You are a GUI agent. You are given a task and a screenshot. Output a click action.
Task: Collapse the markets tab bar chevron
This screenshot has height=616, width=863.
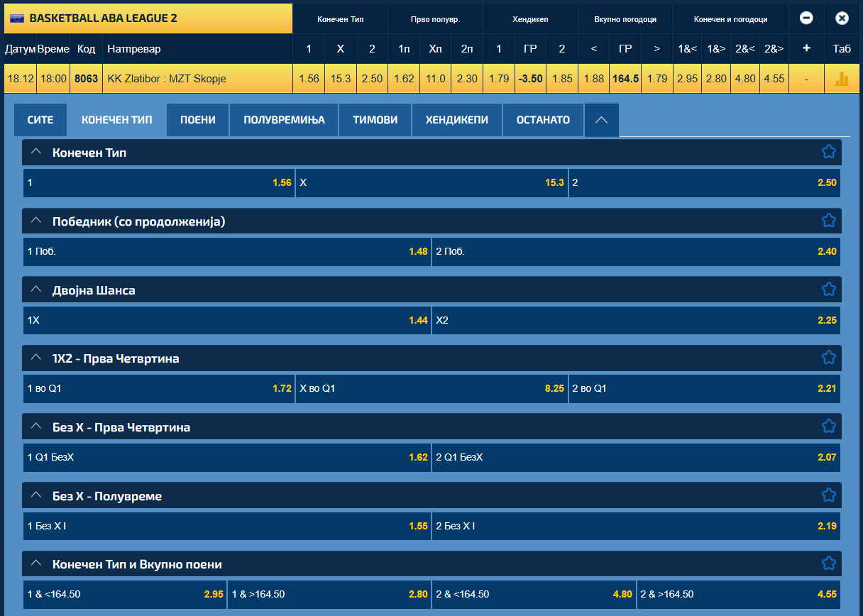[601, 120]
